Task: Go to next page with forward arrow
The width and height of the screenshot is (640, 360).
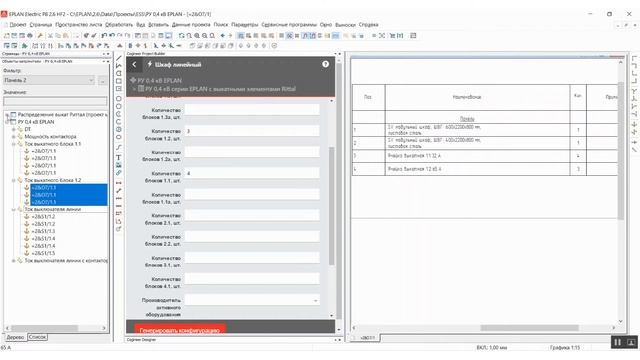Action: coord(230,36)
